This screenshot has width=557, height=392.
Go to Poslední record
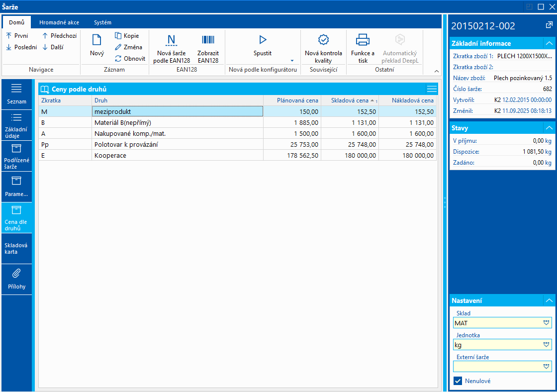[22, 47]
